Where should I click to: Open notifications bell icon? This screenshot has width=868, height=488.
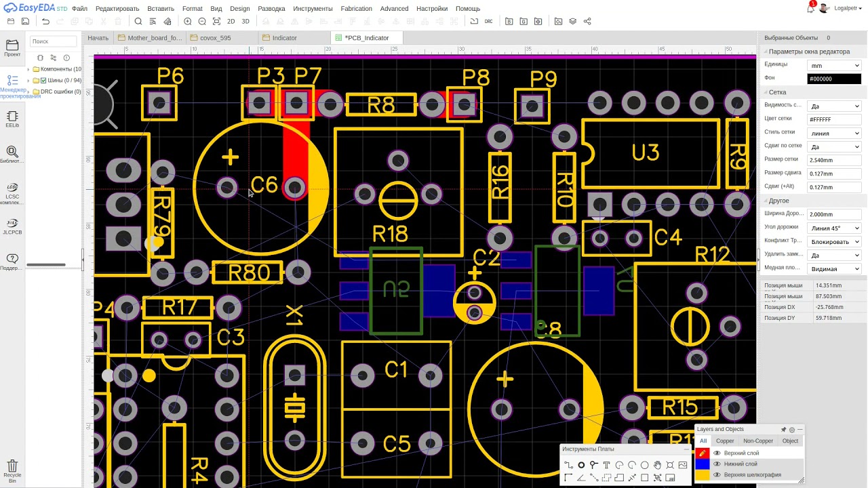810,8
